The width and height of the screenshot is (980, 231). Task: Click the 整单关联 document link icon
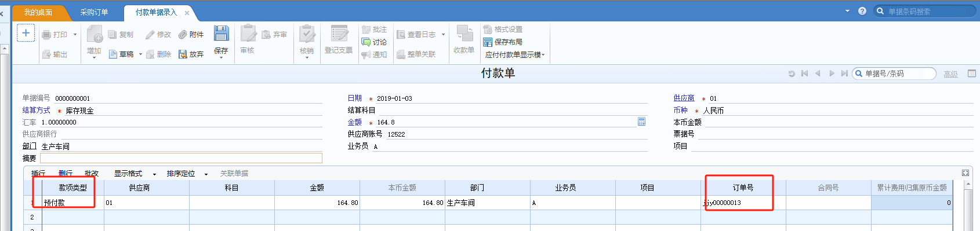(401, 54)
